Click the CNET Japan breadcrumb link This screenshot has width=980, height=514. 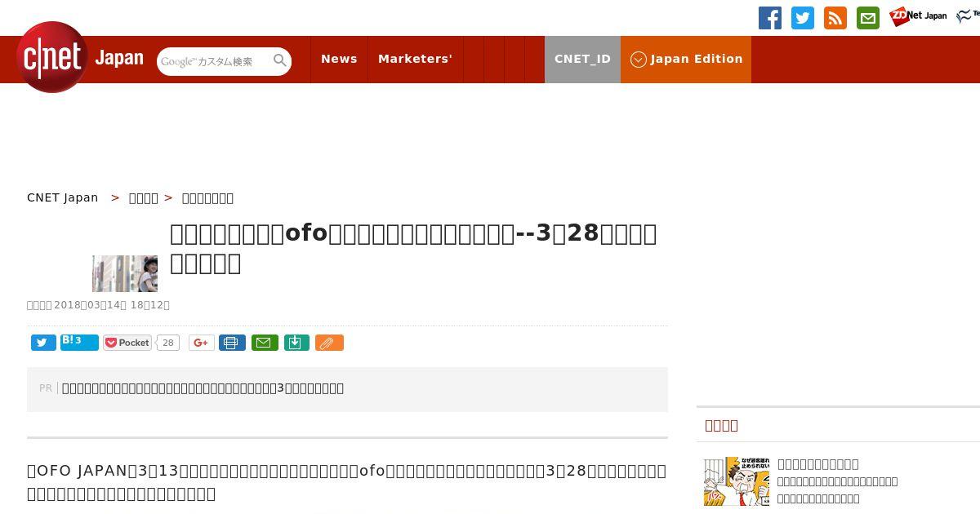[63, 197]
